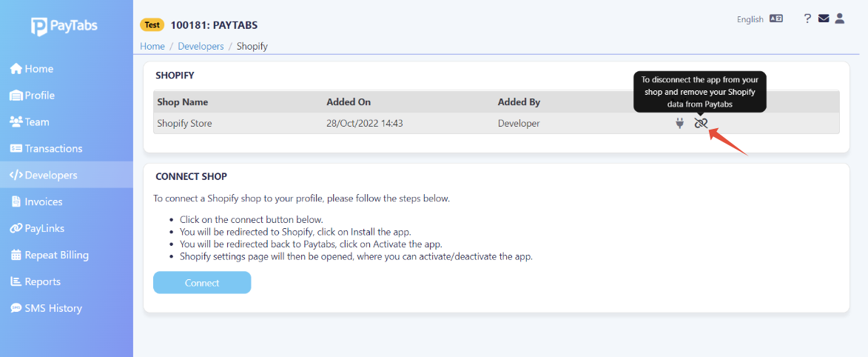This screenshot has width=868, height=357.
Task: Click the building icon beside Profile
Action: pyautogui.click(x=16, y=96)
